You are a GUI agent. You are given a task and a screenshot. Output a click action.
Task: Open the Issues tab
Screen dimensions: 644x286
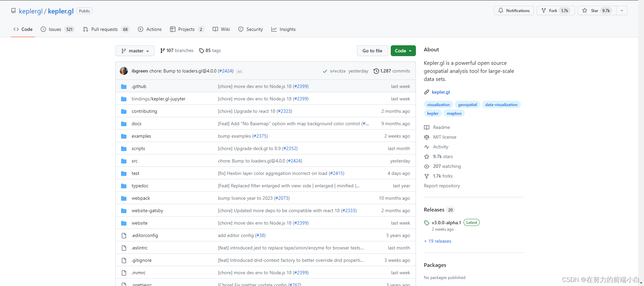tap(57, 29)
